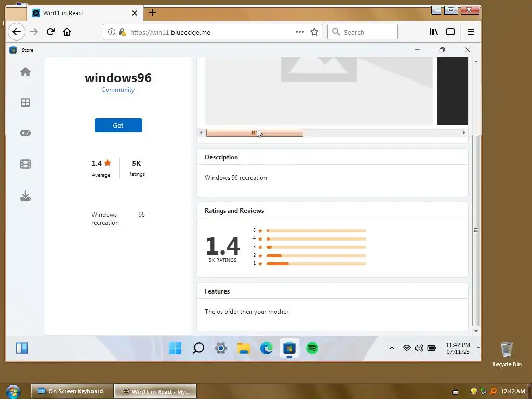The width and height of the screenshot is (532, 399).
Task: Click the host keyboard tray icon
Action: (455, 392)
